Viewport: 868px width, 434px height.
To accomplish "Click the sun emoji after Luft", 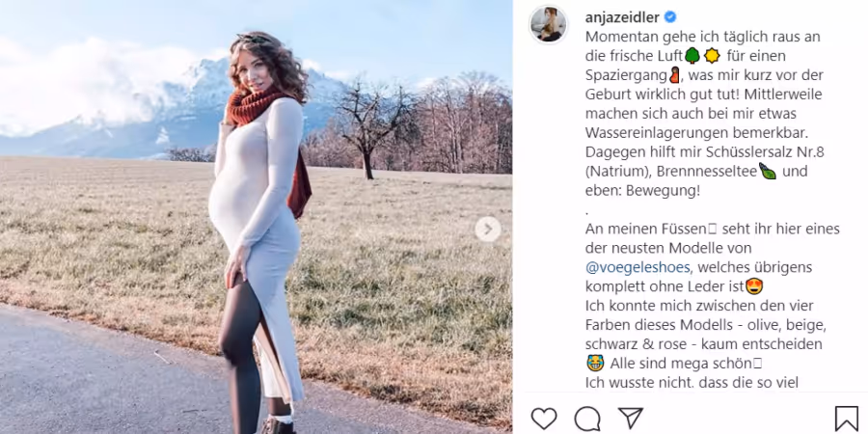I will [712, 56].
